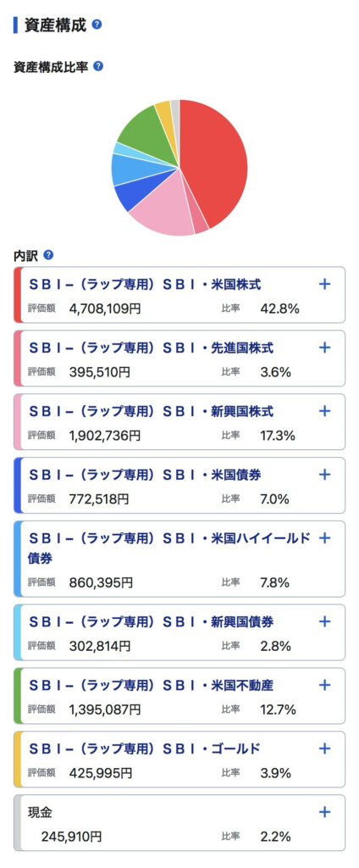The height and width of the screenshot is (868, 359).
Task: Expand the SBI・米国株式 row plus icon
Action: [x=324, y=284]
